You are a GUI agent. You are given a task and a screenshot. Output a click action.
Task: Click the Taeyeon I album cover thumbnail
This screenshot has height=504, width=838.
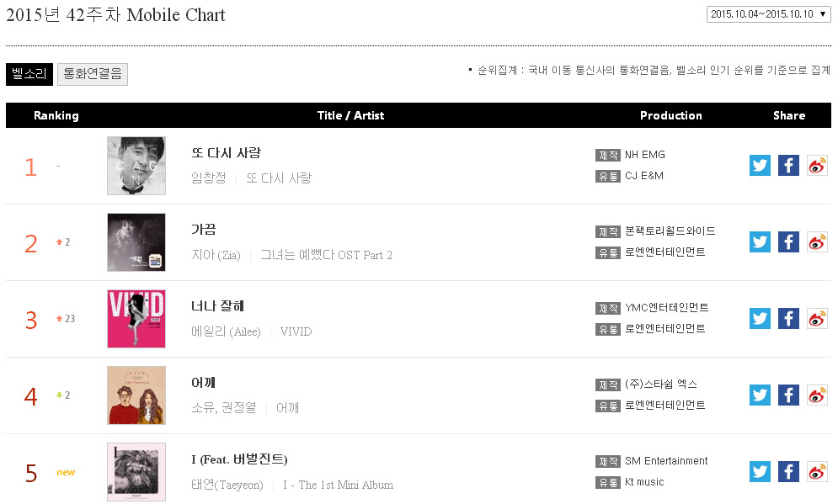(x=136, y=472)
